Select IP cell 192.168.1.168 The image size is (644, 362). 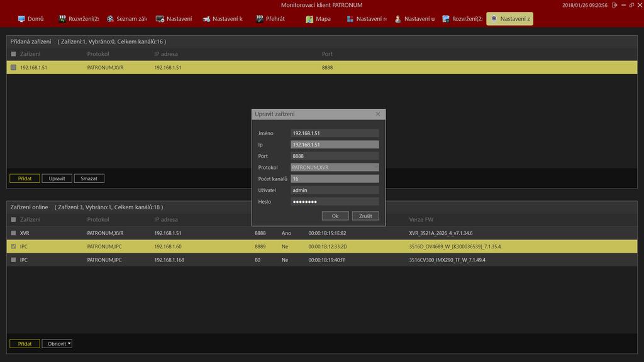coord(169,260)
